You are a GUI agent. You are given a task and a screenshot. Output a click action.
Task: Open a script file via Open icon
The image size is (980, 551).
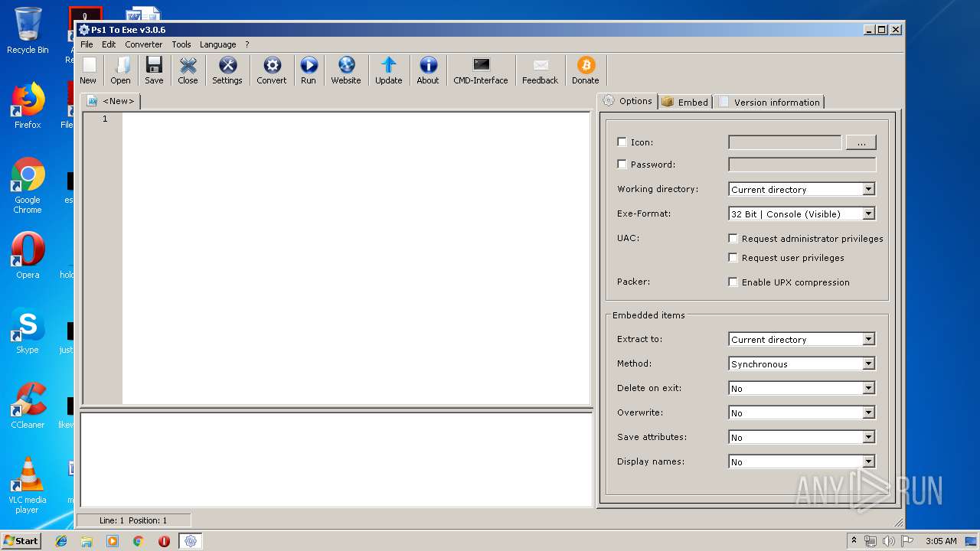click(x=120, y=70)
